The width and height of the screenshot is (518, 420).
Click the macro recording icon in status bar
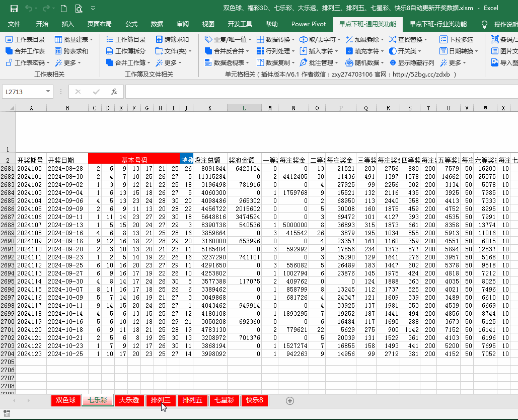[x=7, y=413]
